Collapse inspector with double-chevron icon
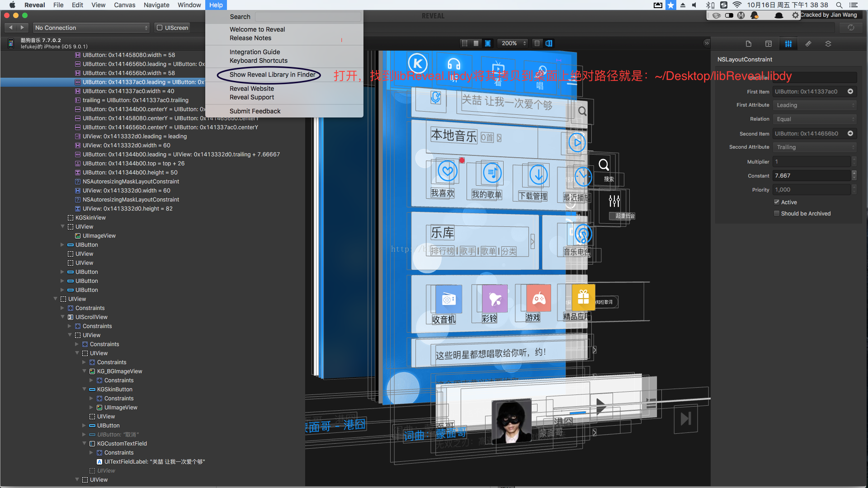This screenshot has height=488, width=868. click(707, 43)
